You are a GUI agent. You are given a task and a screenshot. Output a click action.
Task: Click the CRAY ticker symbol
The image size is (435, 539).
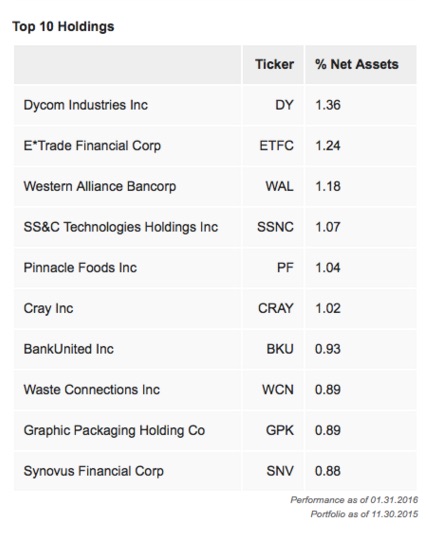(276, 308)
